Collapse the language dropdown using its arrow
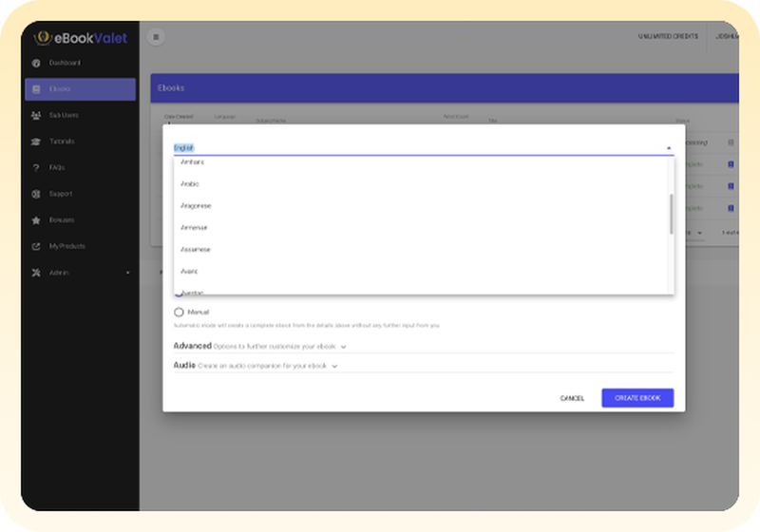Image resolution: width=760 pixels, height=532 pixels. [668, 148]
